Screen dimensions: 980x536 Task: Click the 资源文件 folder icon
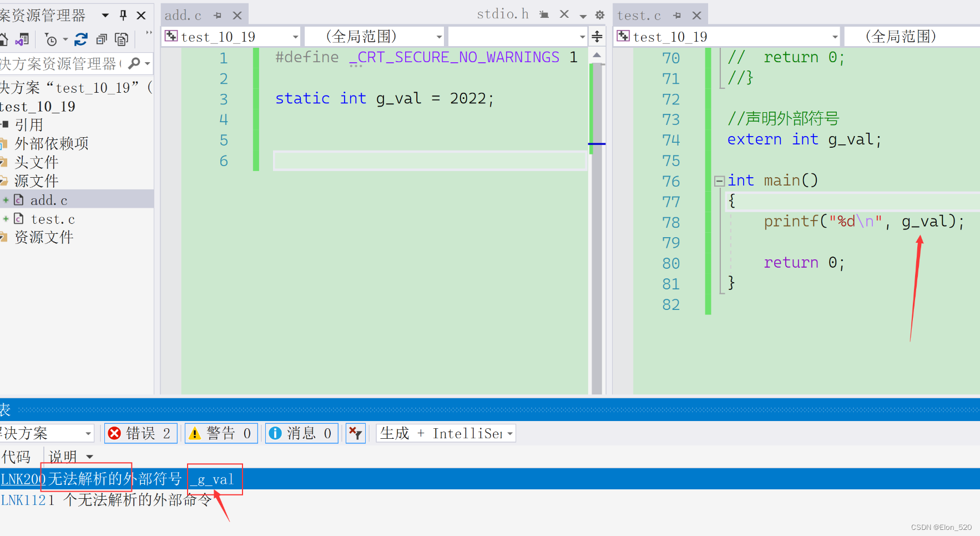click(x=3, y=238)
